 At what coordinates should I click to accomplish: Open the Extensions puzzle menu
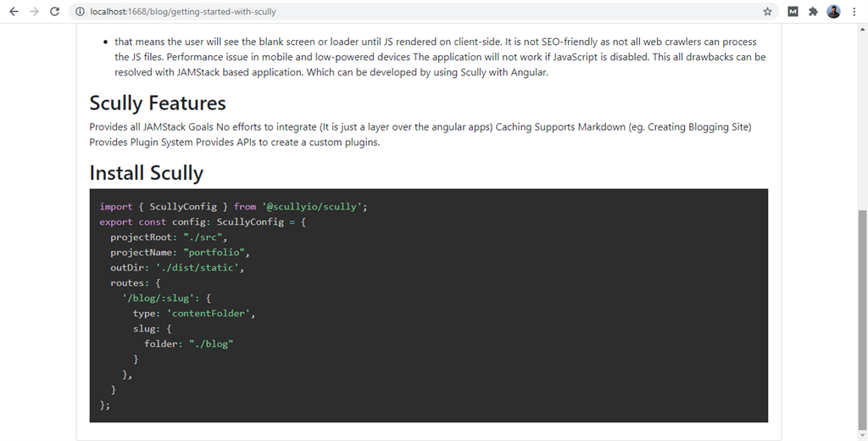813,12
